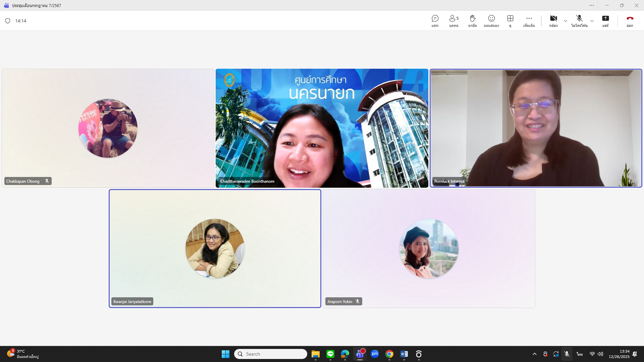The height and width of the screenshot is (362, 644).
Task: Show hidden system tray icons
Action: [x=534, y=354]
